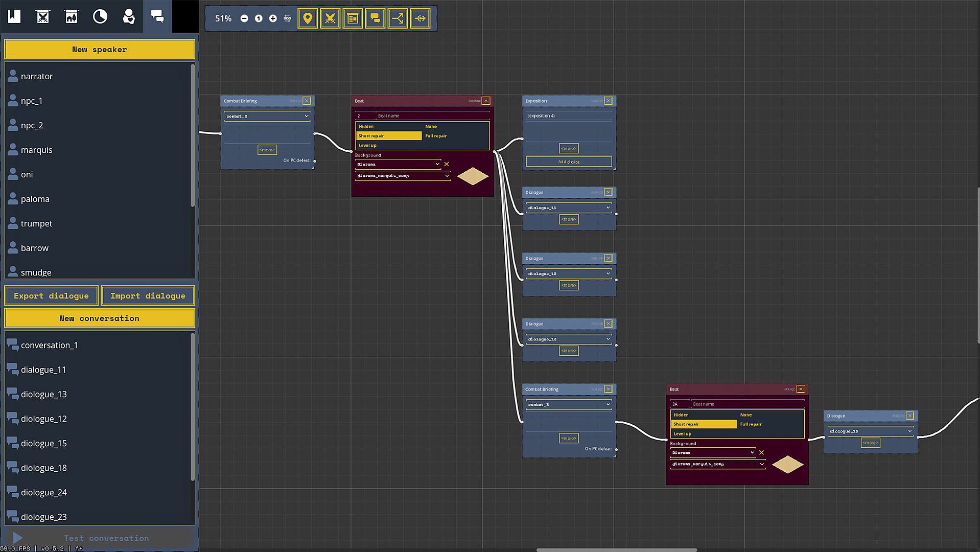Screen dimensions: 980x552
Task: Click the diorama swatch in Beat 3A
Action: (x=787, y=464)
